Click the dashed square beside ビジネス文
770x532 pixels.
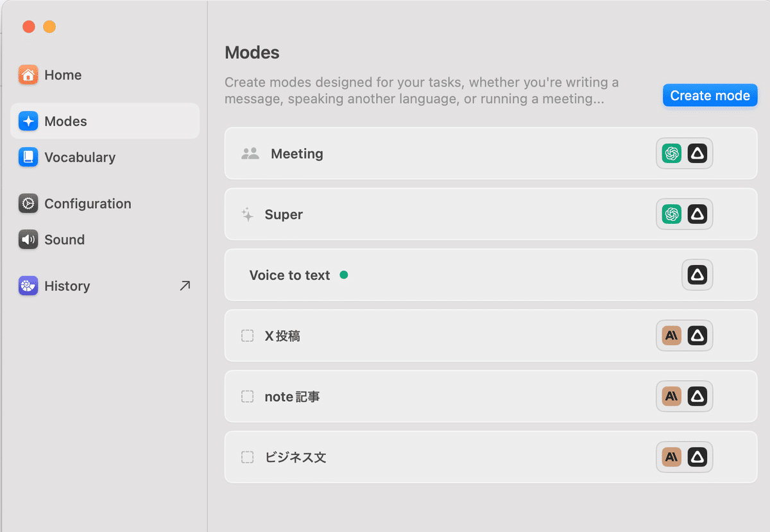pos(247,458)
